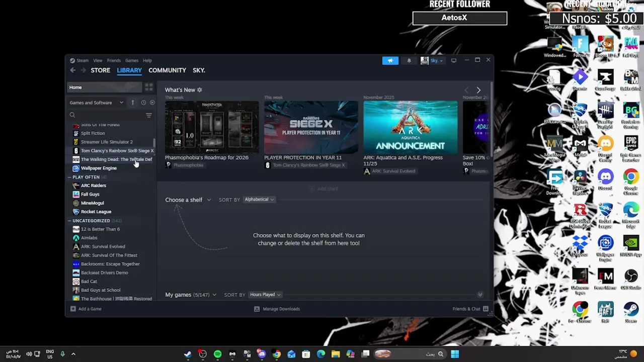Image resolution: width=644 pixels, height=362 pixels.
Task: Open the SKY. profile tab
Action: [199, 70]
